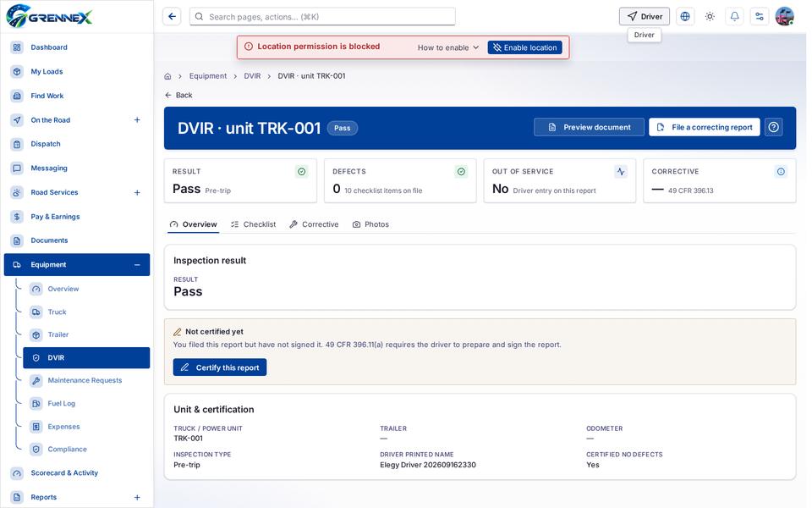Open Maintenance Requests under Equipment
This screenshot has height=508, width=812.
coord(86,380)
